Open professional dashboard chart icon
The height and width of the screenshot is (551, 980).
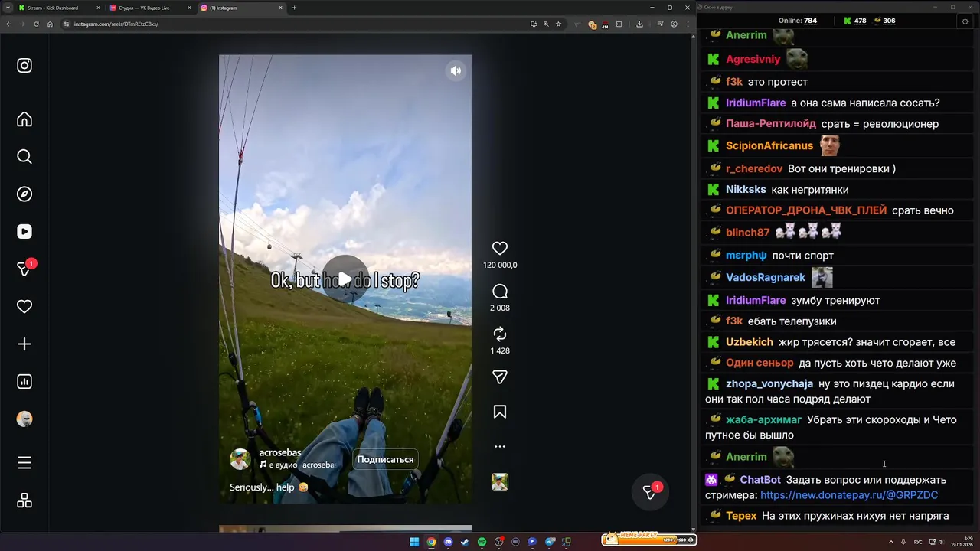coord(24,382)
